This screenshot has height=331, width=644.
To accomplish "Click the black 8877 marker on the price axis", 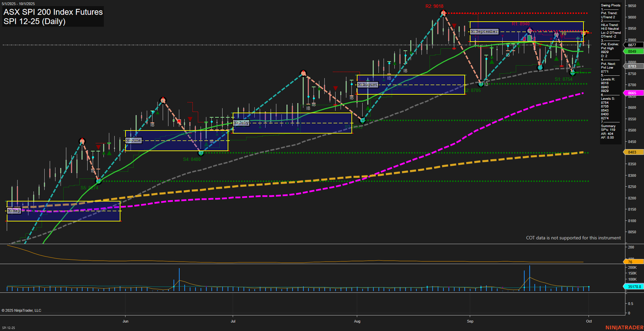I will click(631, 45).
